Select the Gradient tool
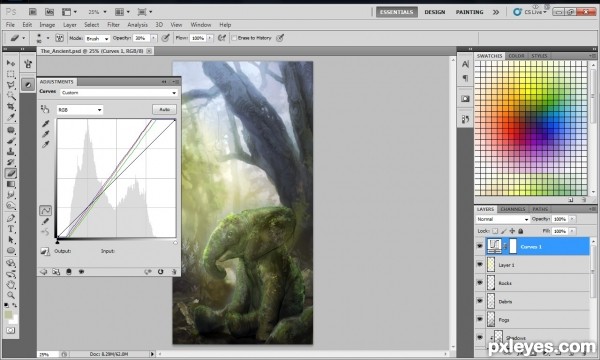The width and height of the screenshot is (600, 360). [x=11, y=184]
